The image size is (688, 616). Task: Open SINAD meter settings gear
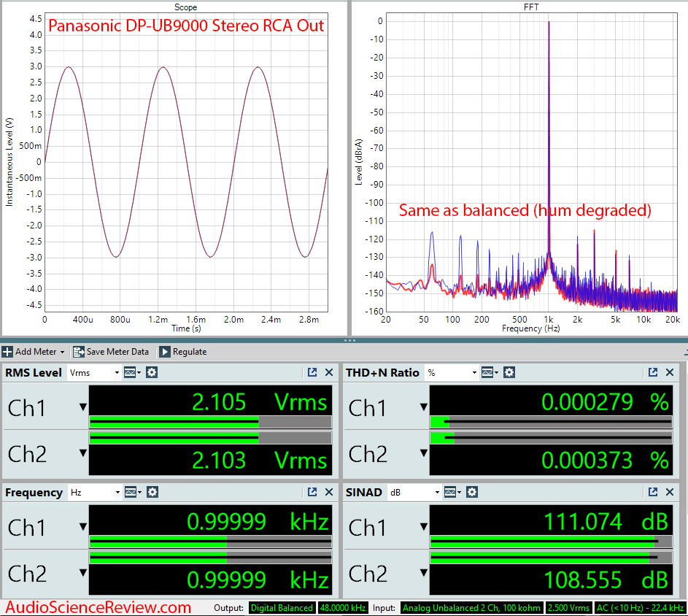[472, 492]
